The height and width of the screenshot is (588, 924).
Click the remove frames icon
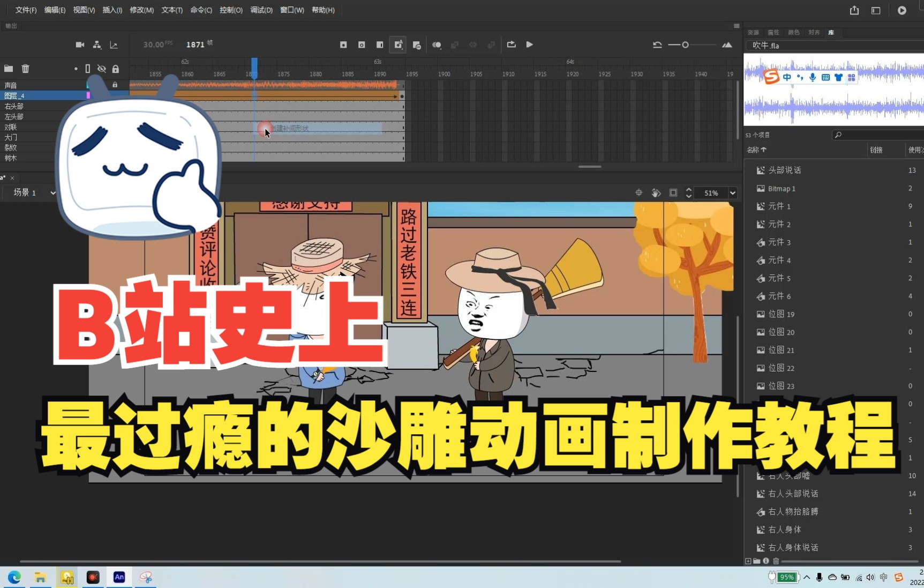pos(417,45)
